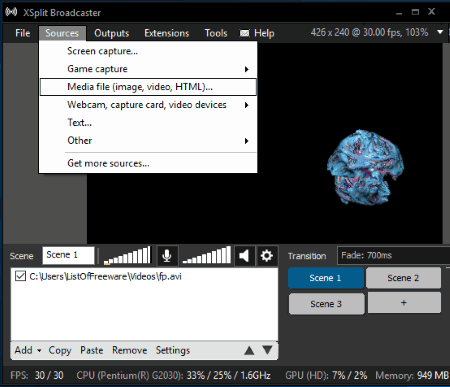Click the GPU (HD) 7% / 2% status
Image resolution: width=450 pixels, height=387 pixels.
click(x=326, y=376)
